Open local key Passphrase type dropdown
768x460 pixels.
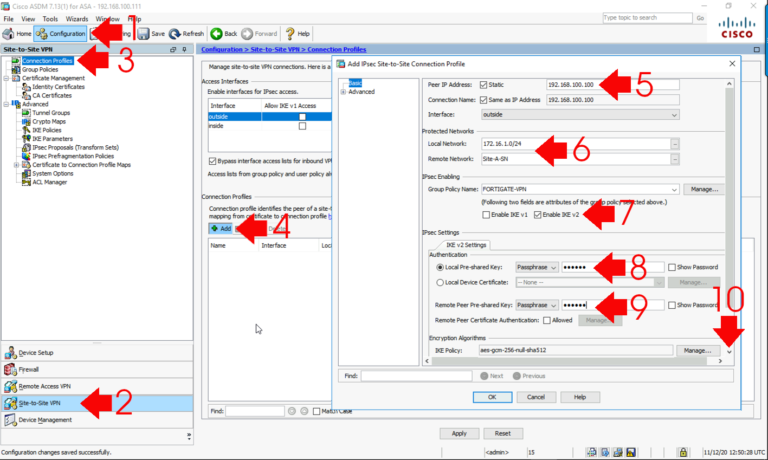click(x=537, y=267)
